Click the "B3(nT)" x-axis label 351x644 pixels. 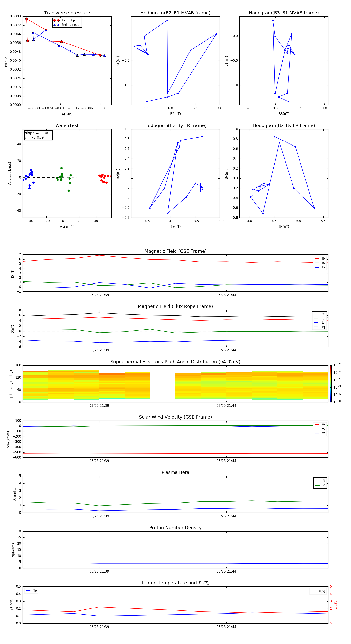(284, 114)
